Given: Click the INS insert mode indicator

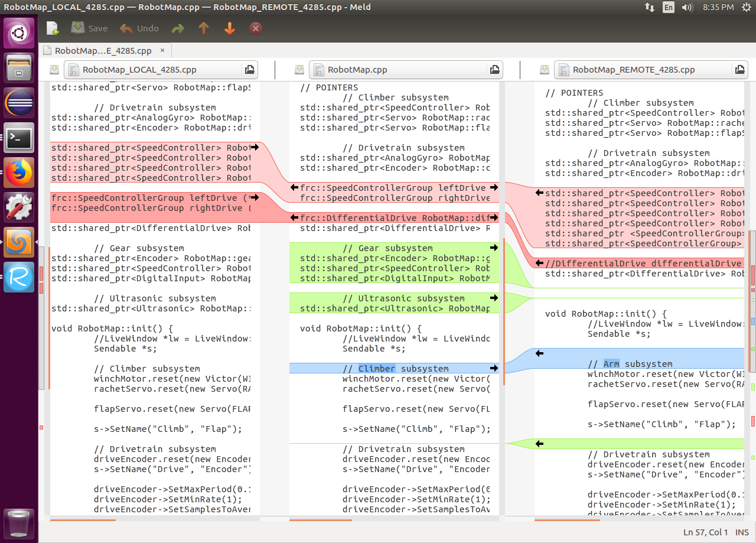Looking at the screenshot, I should (742, 532).
